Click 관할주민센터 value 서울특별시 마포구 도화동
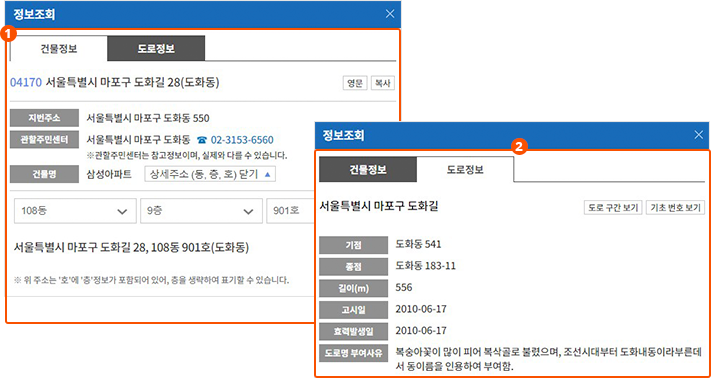The image size is (711, 378). click(x=138, y=140)
